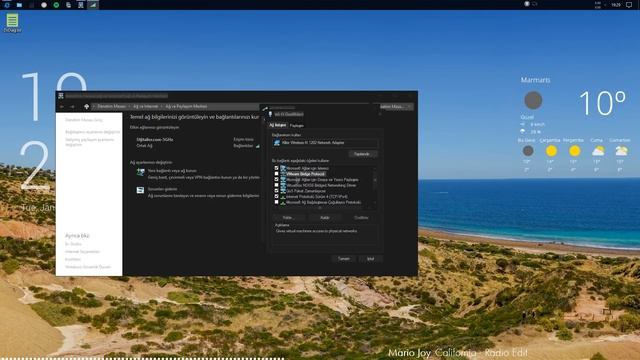Click the taskbar clock in the top bar
The image size is (640, 360).
616,5
